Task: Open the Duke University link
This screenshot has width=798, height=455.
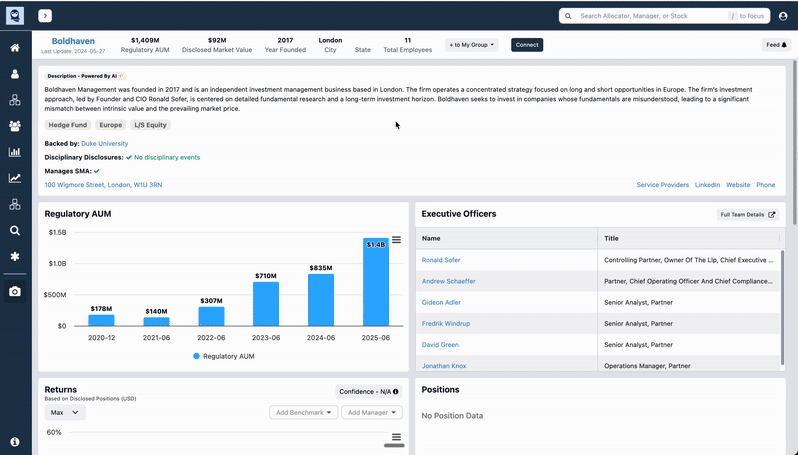Action: 104,144
